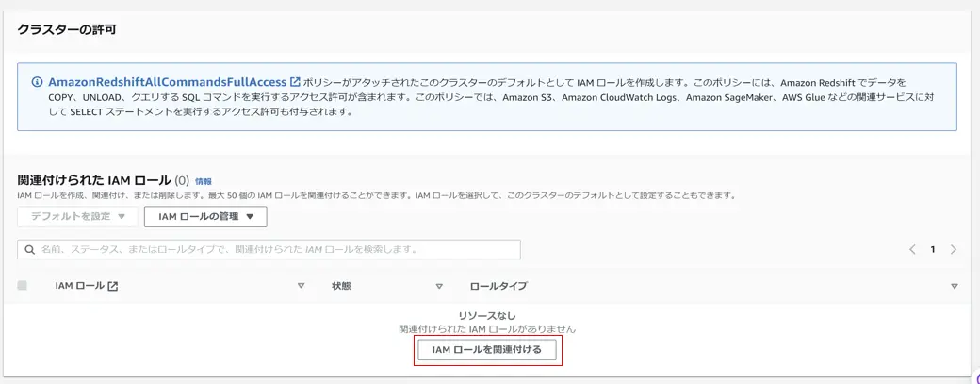The image size is (980, 384).
Task: Tick the select-all checkbox in table header
Action: [23, 286]
